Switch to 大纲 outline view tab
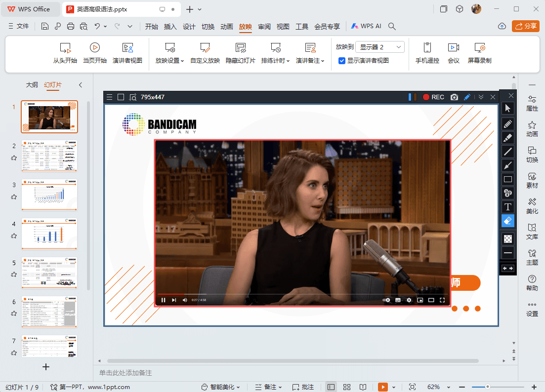This screenshot has height=392, width=545. pos(32,85)
